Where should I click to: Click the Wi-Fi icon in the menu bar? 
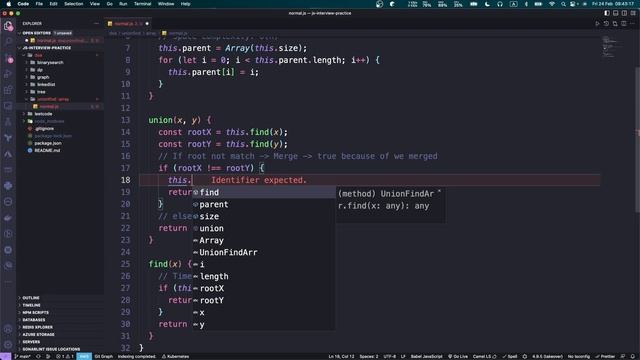pos(552,4)
